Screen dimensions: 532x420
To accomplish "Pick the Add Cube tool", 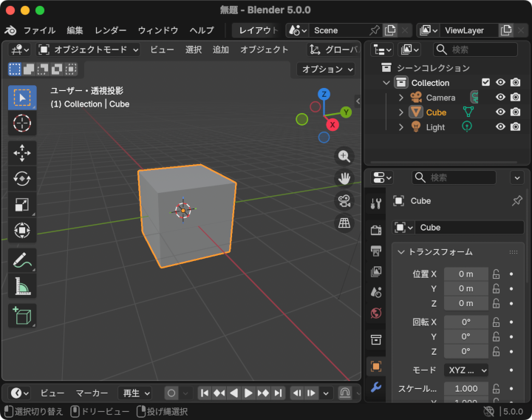I will pyautogui.click(x=22, y=315).
